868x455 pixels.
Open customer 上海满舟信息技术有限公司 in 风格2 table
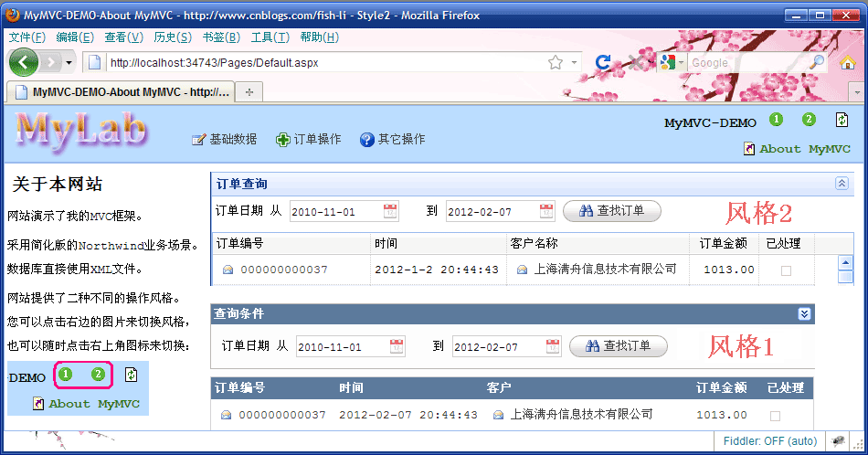pos(605,269)
